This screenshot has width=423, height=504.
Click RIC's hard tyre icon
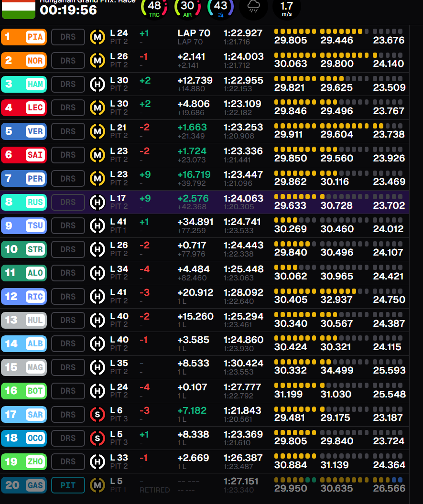[98, 296]
